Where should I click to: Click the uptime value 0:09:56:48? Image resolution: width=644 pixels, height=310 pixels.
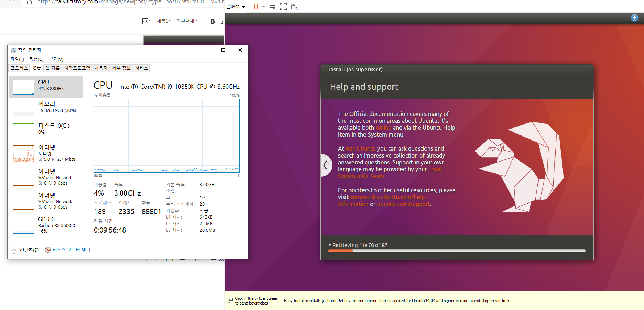click(110, 230)
